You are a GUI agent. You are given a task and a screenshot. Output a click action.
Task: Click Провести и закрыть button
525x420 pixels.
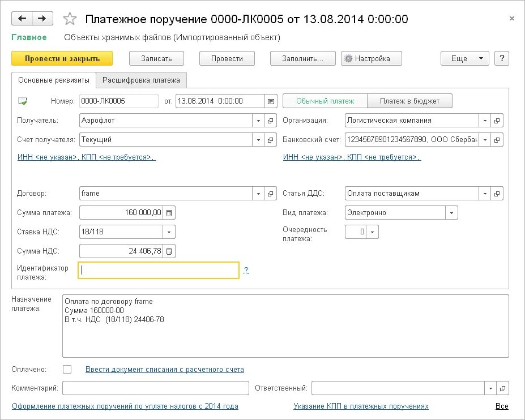[62, 58]
